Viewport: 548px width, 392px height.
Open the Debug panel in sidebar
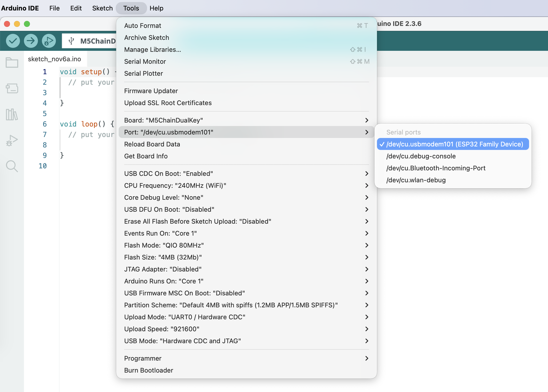tap(12, 140)
